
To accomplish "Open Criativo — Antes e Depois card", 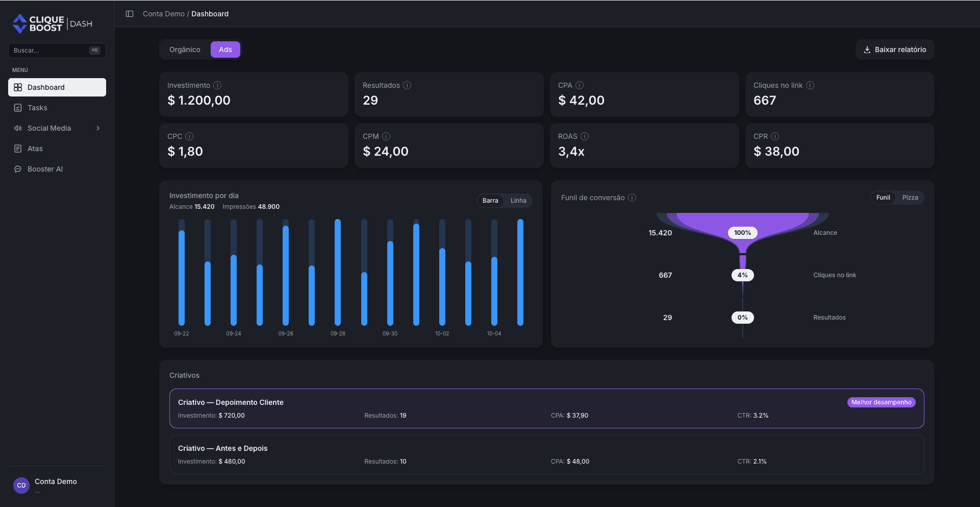I will pyautogui.click(x=547, y=454).
